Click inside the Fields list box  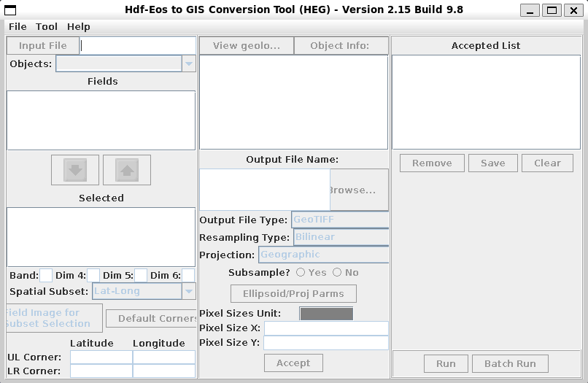tap(101, 120)
